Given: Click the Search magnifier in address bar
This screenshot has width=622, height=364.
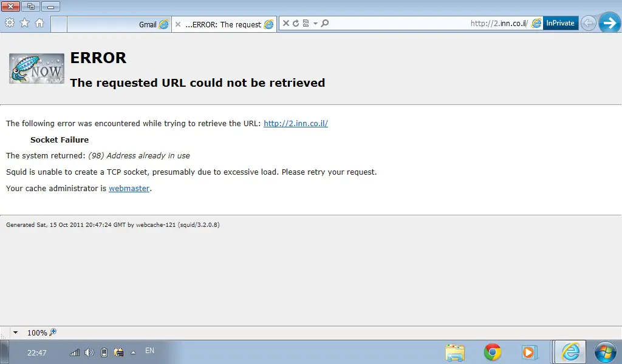Looking at the screenshot, I should [325, 24].
